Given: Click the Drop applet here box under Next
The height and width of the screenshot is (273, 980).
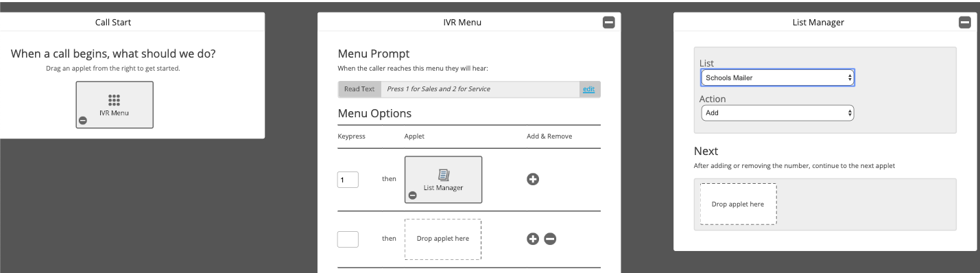Looking at the screenshot, I should tap(738, 204).
